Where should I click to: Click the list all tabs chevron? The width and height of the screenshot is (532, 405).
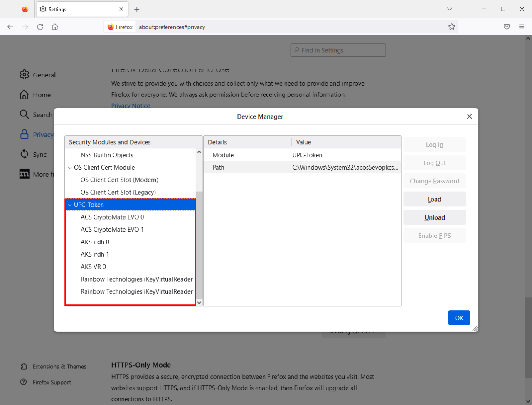click(450, 9)
